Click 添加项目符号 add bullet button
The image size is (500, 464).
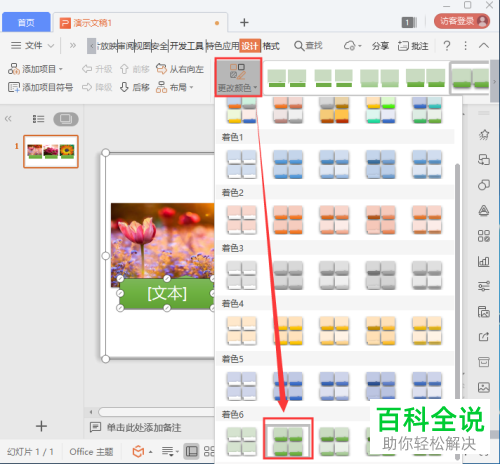coord(40,87)
